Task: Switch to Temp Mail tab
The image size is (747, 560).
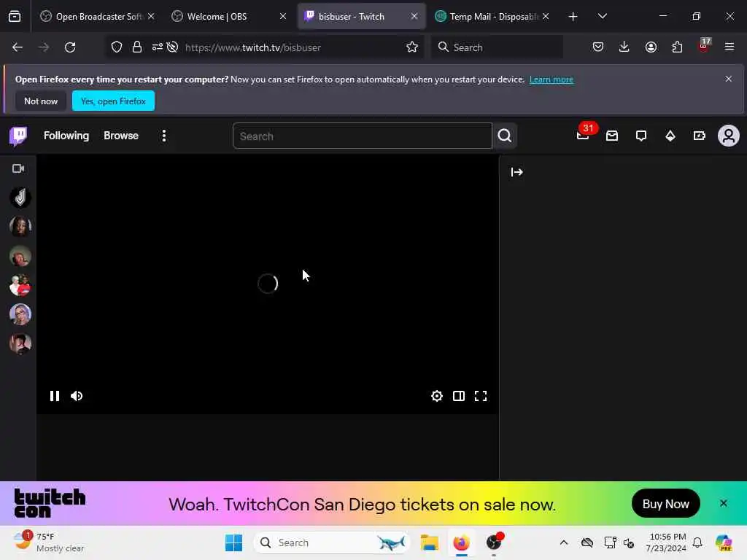Action: pyautogui.click(x=492, y=17)
